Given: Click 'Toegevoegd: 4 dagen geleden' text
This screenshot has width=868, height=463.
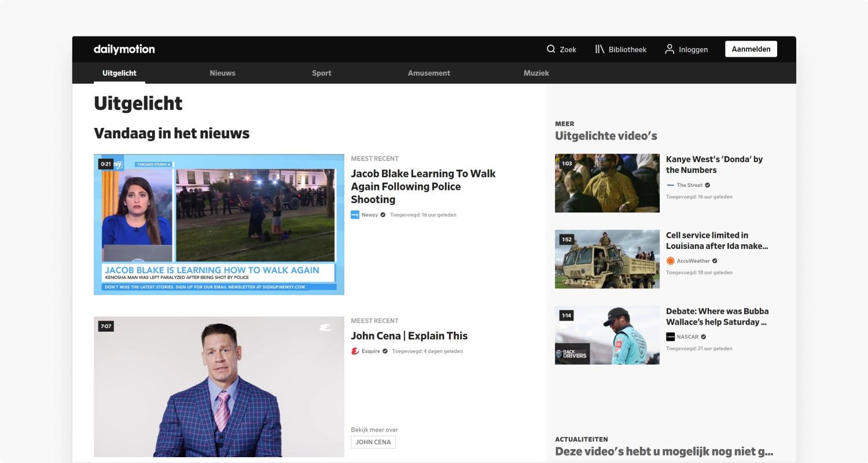Looking at the screenshot, I should point(427,351).
